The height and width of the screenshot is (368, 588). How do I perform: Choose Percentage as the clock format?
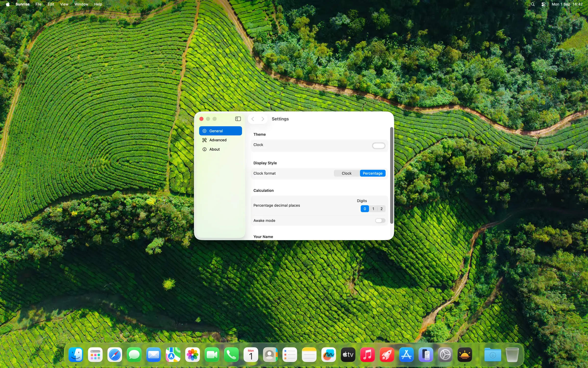point(372,173)
